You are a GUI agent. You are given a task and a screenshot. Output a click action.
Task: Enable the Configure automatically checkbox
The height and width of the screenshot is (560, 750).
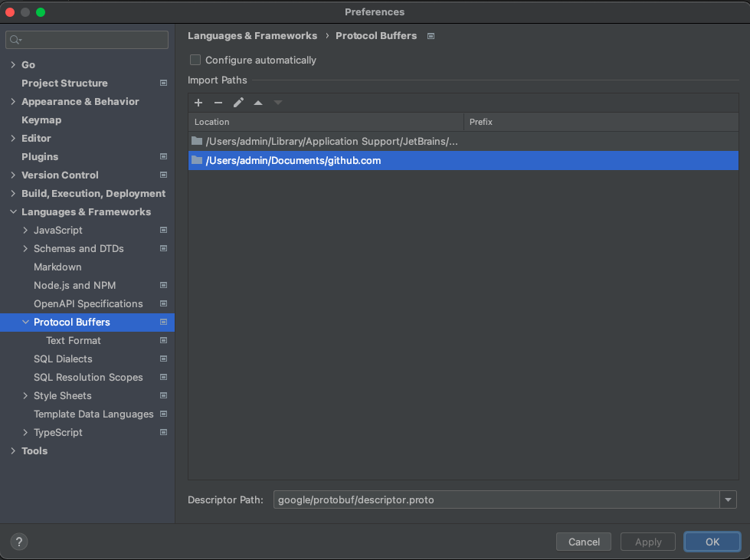coord(195,60)
